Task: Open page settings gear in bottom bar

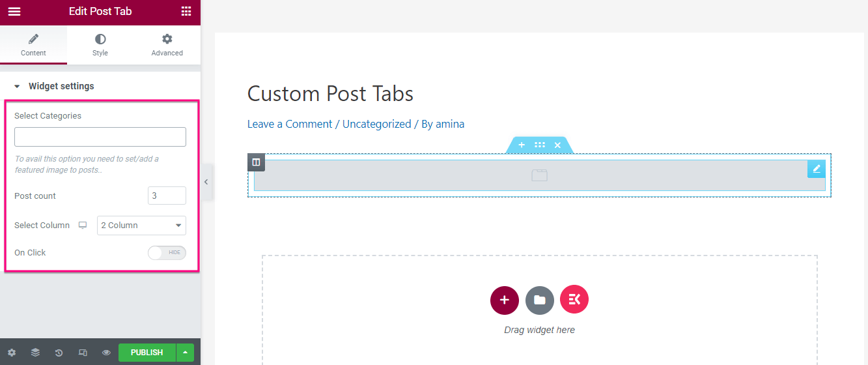Action: [12, 353]
